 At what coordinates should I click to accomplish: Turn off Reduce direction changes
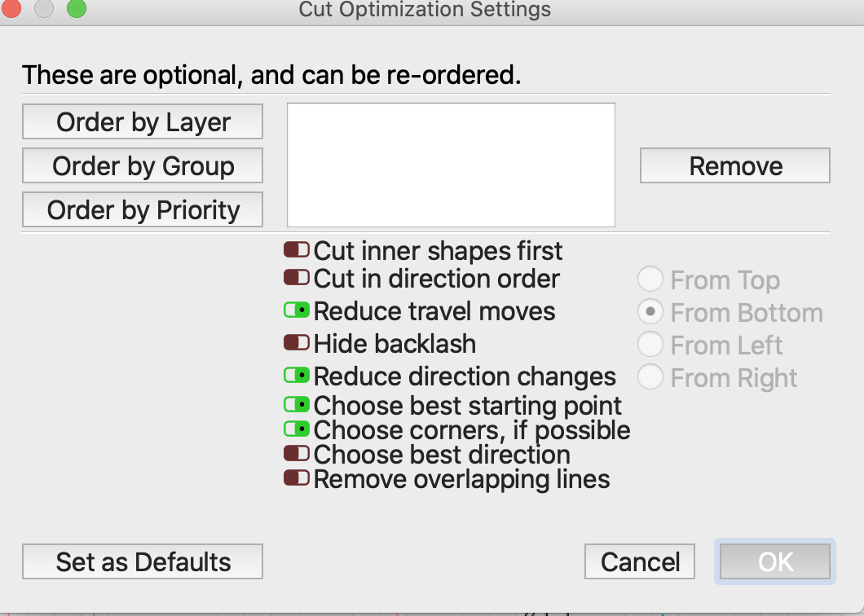point(297,375)
